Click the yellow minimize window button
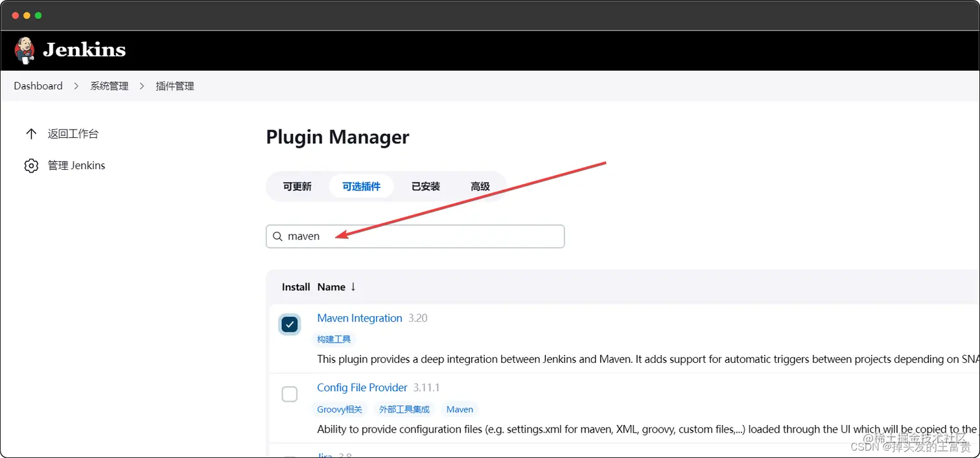Image resolution: width=980 pixels, height=458 pixels. click(27, 16)
